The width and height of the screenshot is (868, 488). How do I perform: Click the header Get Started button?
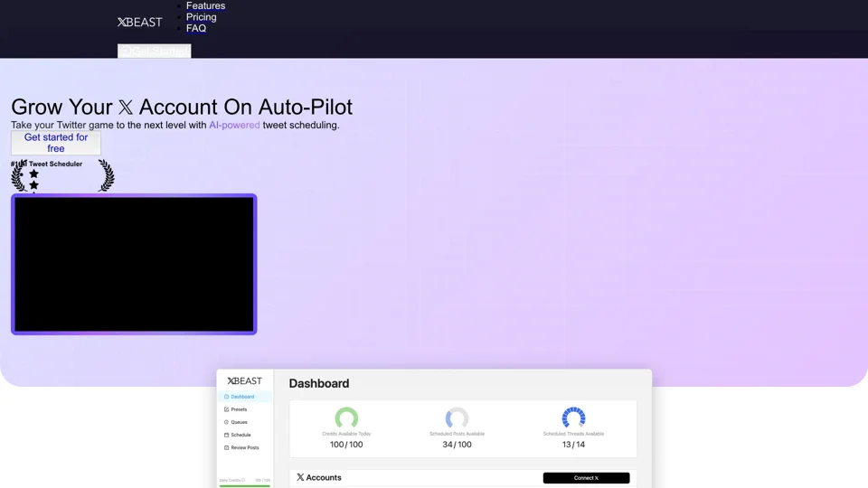[154, 51]
